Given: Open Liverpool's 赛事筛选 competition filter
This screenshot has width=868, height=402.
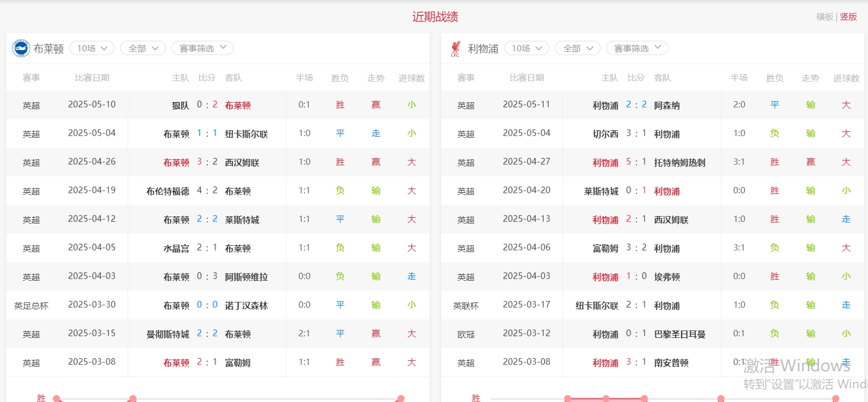Looking at the screenshot, I should [x=637, y=48].
